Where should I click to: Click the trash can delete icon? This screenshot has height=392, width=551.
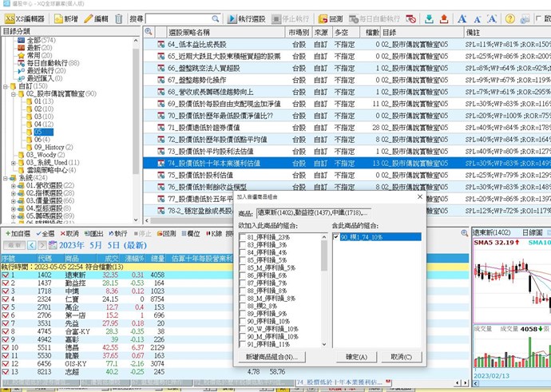tap(119, 18)
